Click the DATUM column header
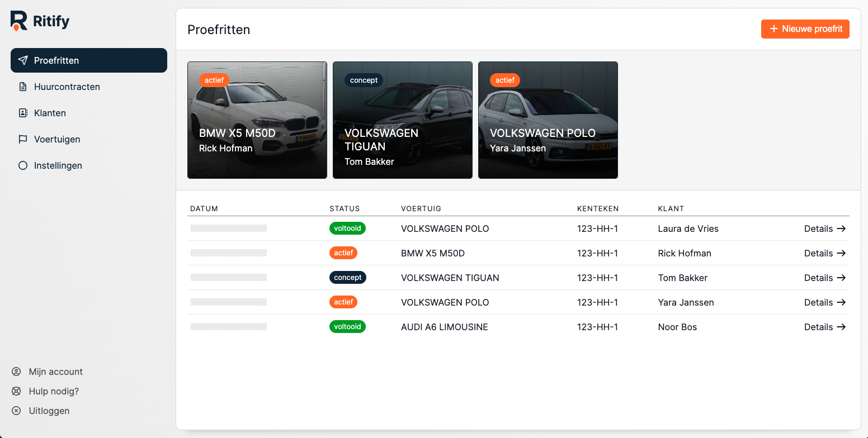The width and height of the screenshot is (868, 438). [204, 208]
